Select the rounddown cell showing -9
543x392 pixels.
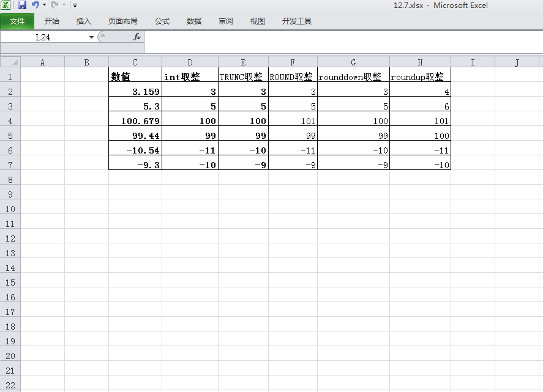pos(354,162)
